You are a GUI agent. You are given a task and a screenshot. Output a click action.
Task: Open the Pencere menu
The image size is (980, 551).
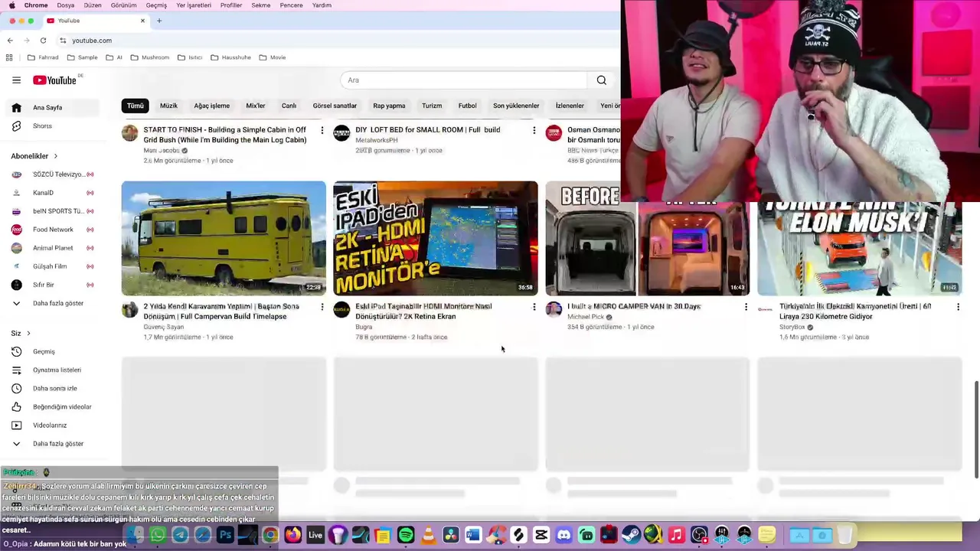click(291, 5)
